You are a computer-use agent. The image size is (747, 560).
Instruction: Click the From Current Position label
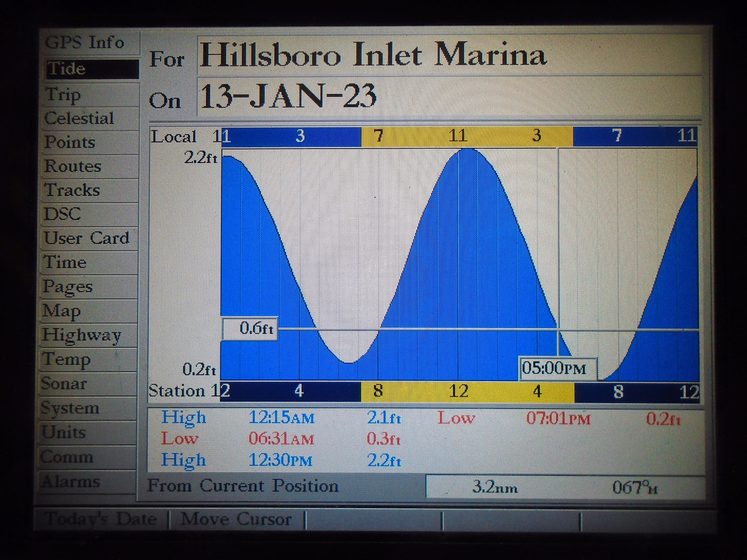tap(243, 486)
